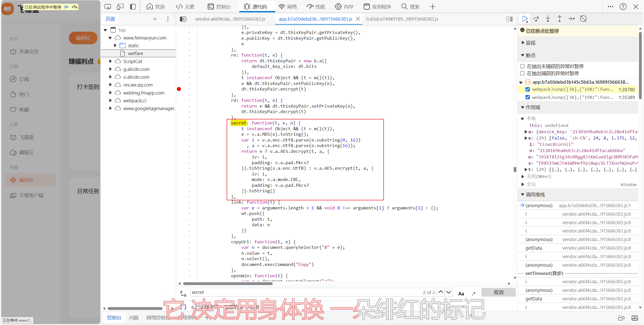Click the deactivate breakpoints icon
This screenshot has height=325, width=644.
(x=583, y=19)
